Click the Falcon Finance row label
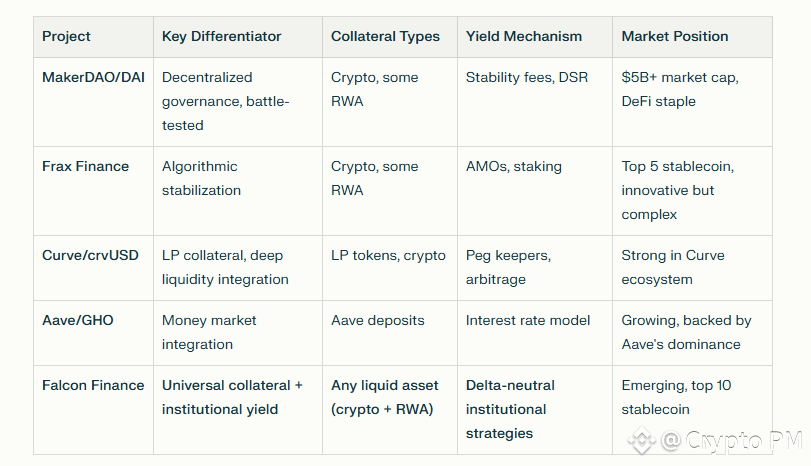Image resolution: width=811 pixels, height=466 pixels. pos(93,385)
